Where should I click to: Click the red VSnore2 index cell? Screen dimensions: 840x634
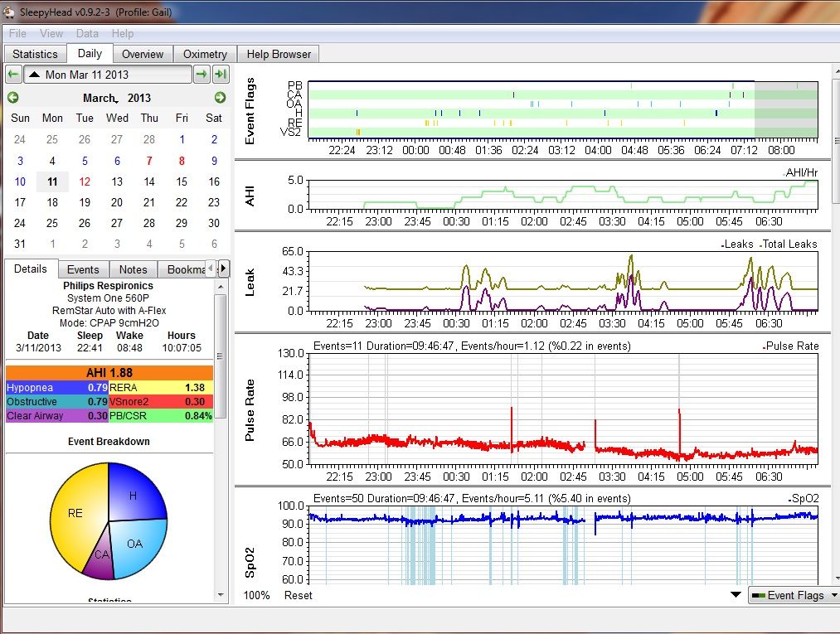point(161,402)
